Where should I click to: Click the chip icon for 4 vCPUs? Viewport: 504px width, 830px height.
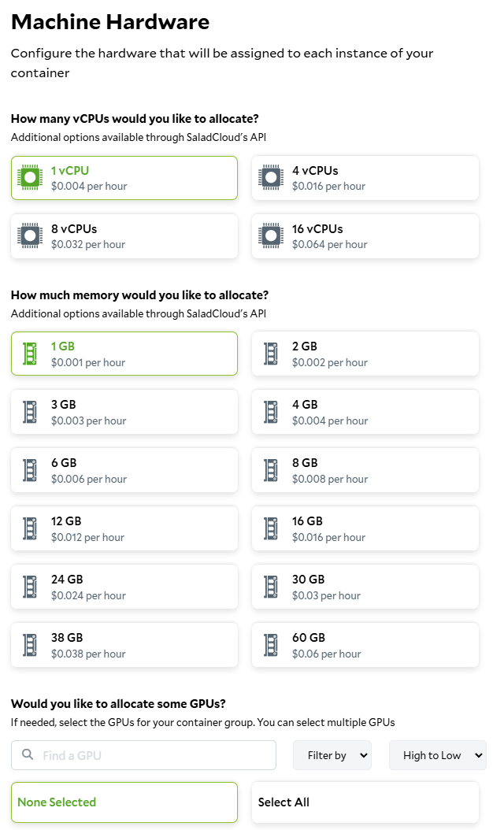pos(271,177)
